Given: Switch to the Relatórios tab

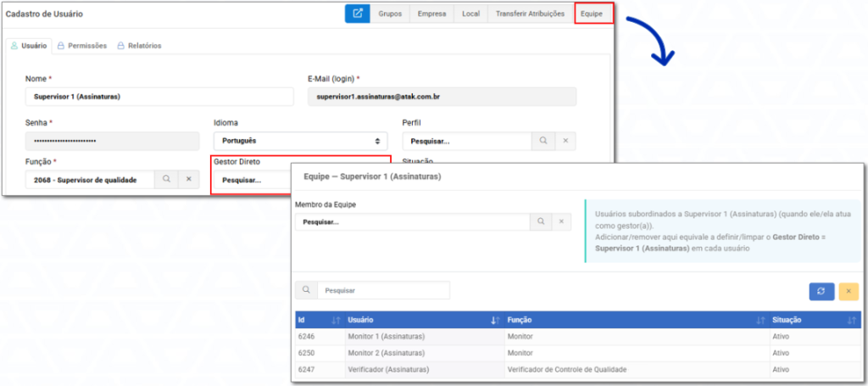Looking at the screenshot, I should pos(139,46).
